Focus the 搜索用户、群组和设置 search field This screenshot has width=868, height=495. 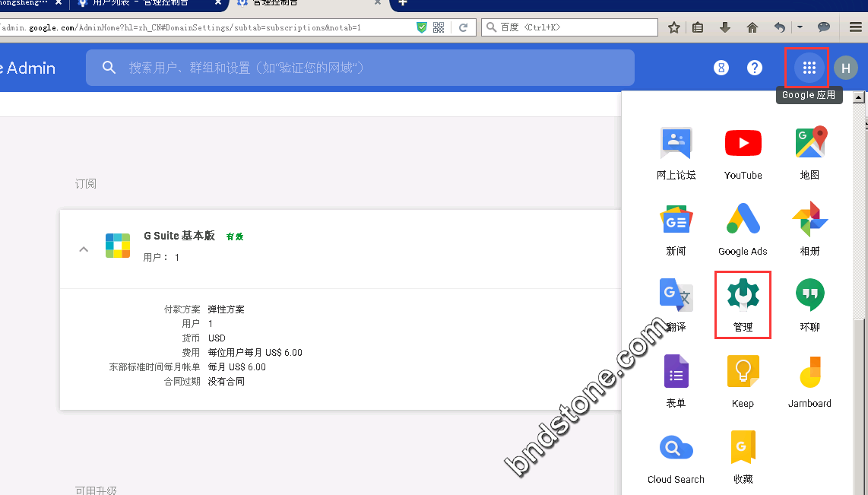[x=360, y=68]
